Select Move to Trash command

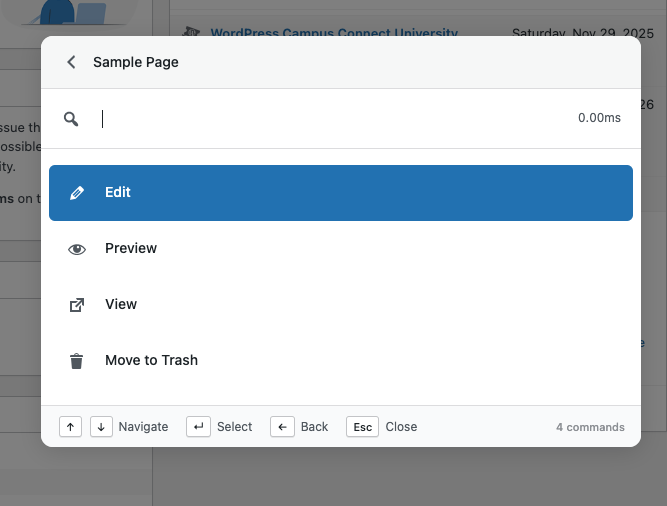pos(340,361)
